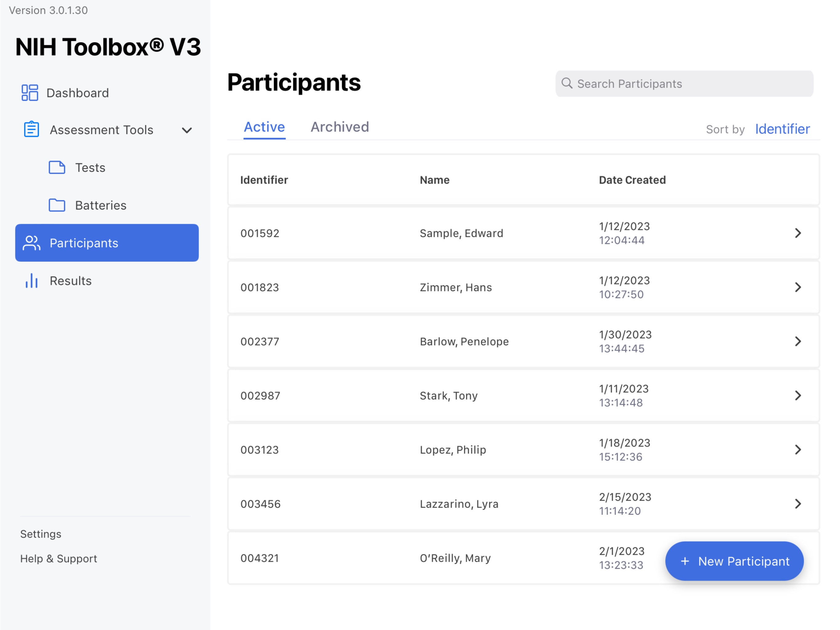
Task: Click the Dashboard icon in sidebar
Action: [x=29, y=93]
